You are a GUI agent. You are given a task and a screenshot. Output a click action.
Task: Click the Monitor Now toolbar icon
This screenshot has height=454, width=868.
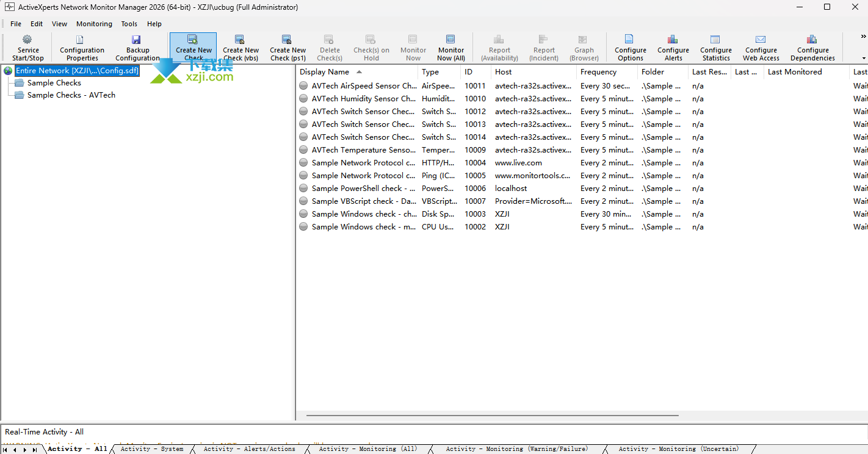[413, 40]
